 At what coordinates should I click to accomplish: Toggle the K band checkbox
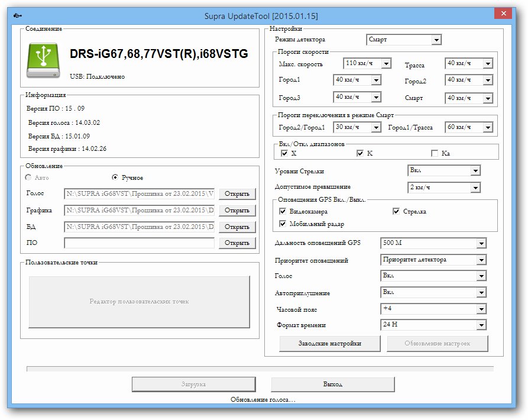pos(360,153)
